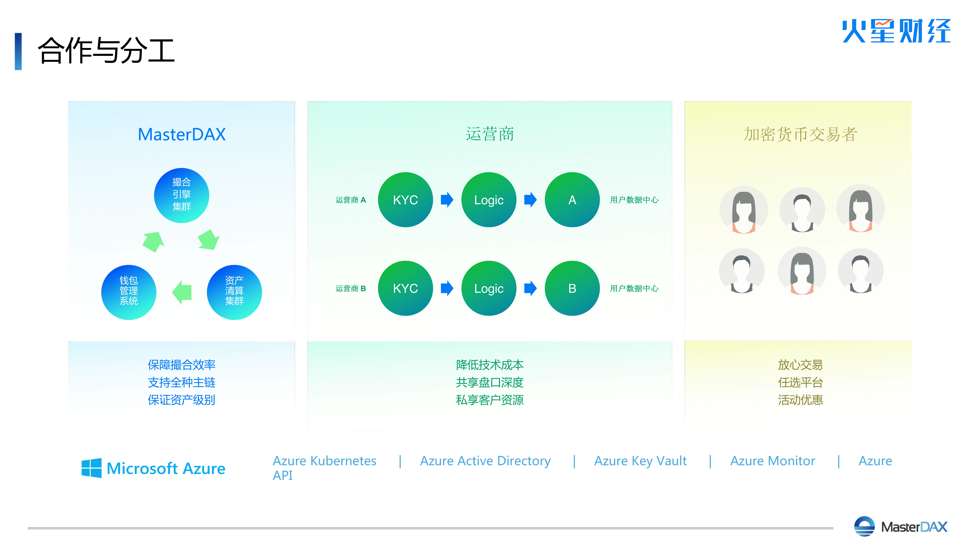Select the Logic circle in the 运营商 B row

click(489, 288)
